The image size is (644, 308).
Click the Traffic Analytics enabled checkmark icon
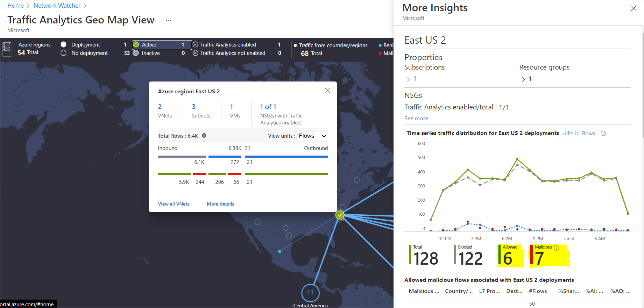pyautogui.click(x=196, y=44)
